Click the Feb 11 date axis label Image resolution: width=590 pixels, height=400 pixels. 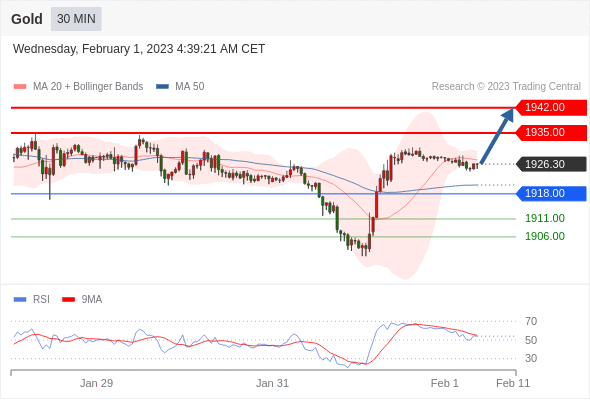point(513,383)
